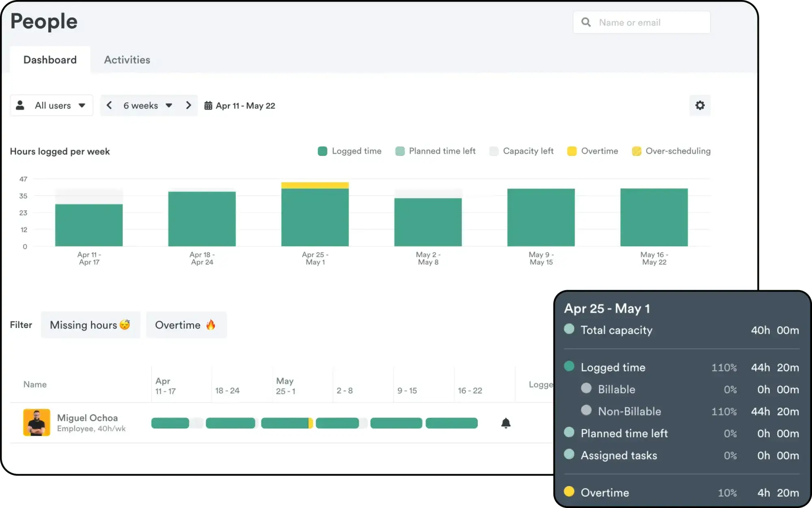The height and width of the screenshot is (508, 812).
Task: Click the user silhouette icon in All users
Action: [x=20, y=106]
